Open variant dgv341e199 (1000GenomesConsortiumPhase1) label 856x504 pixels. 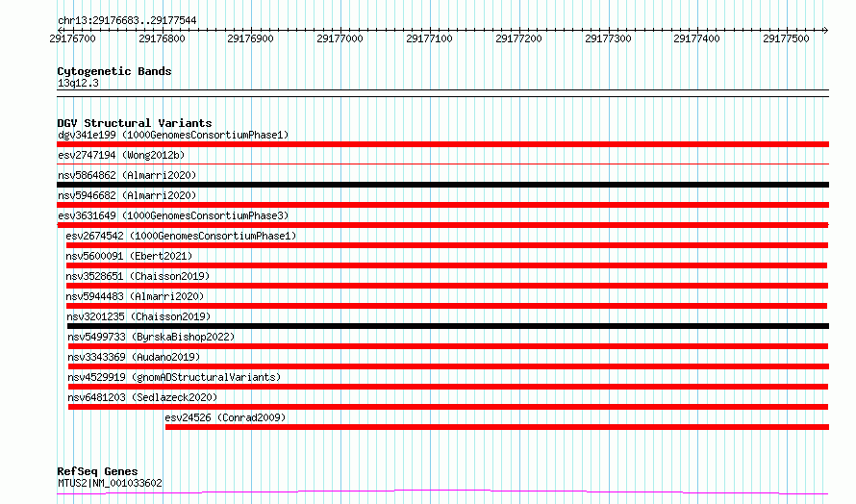pyautogui.click(x=173, y=135)
